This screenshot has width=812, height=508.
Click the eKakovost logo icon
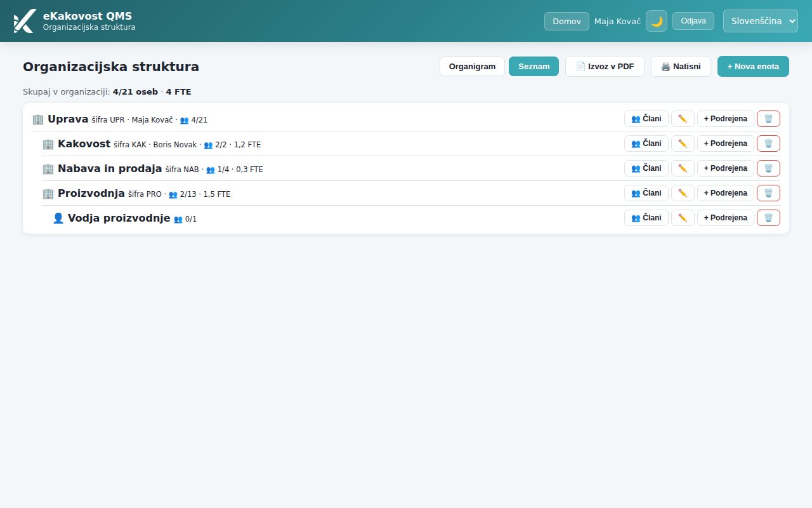(25, 21)
